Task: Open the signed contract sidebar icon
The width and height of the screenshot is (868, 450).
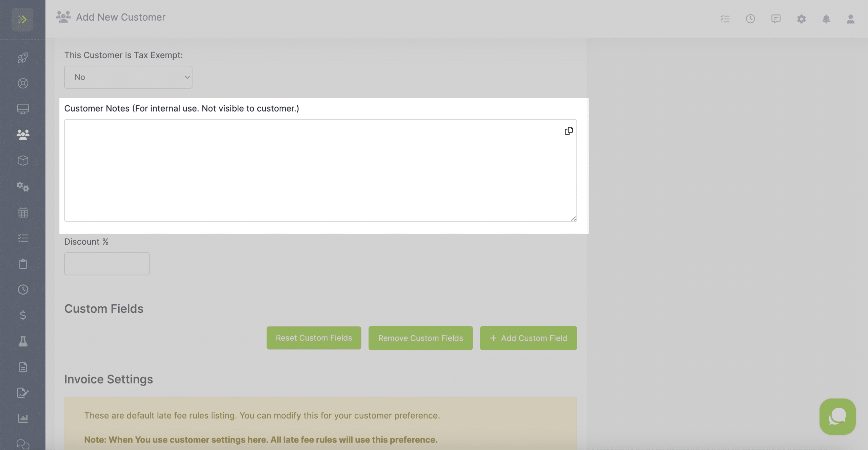Action: click(x=23, y=393)
